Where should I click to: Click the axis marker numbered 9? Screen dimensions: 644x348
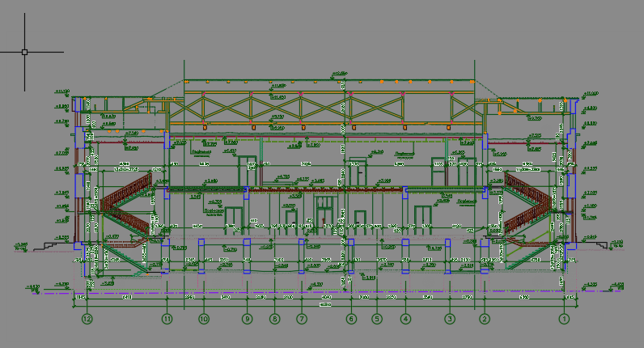coord(248,320)
